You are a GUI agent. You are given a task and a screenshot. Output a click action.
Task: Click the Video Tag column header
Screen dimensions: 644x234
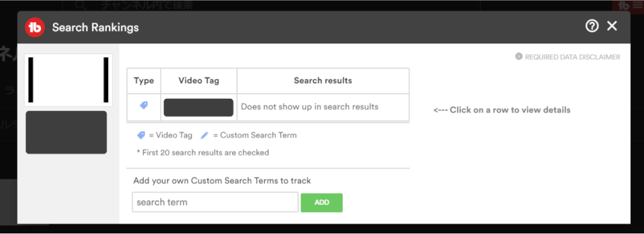[199, 81]
